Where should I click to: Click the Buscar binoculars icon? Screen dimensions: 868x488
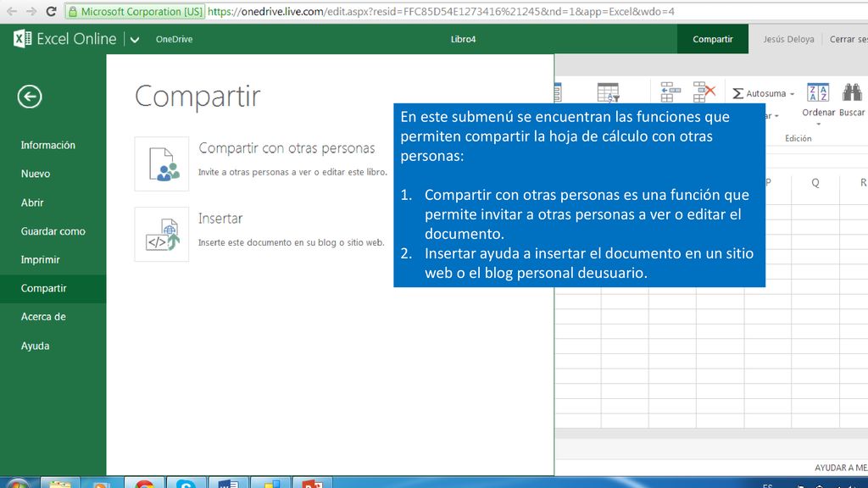click(x=853, y=92)
